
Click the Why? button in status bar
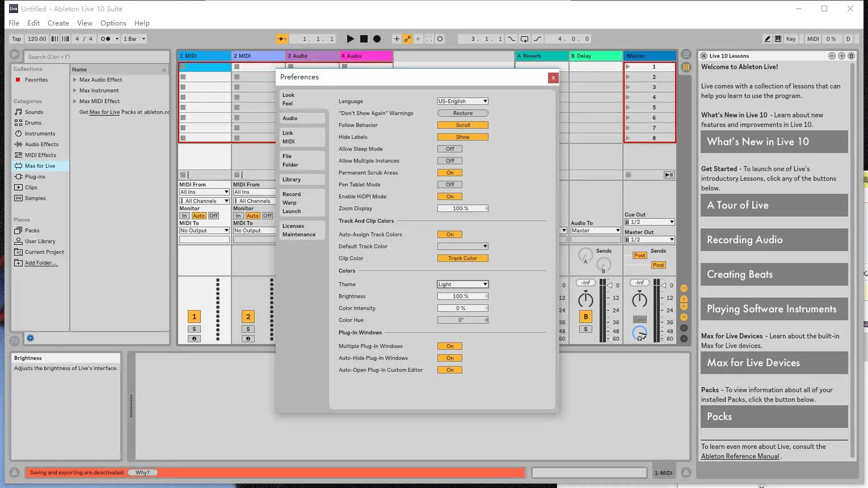142,472
